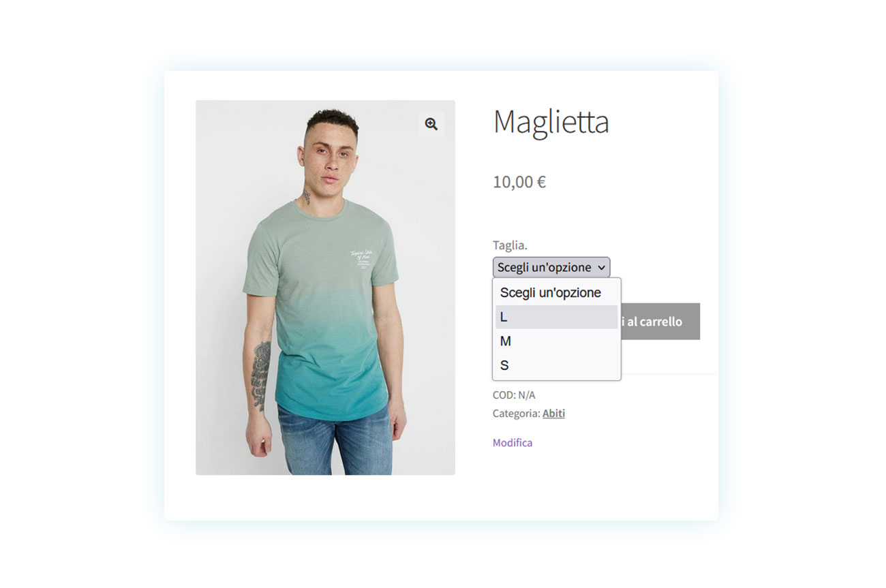Open the "Scegli un'opzione" size combo box
The width and height of the screenshot is (886, 588).
[x=551, y=267]
